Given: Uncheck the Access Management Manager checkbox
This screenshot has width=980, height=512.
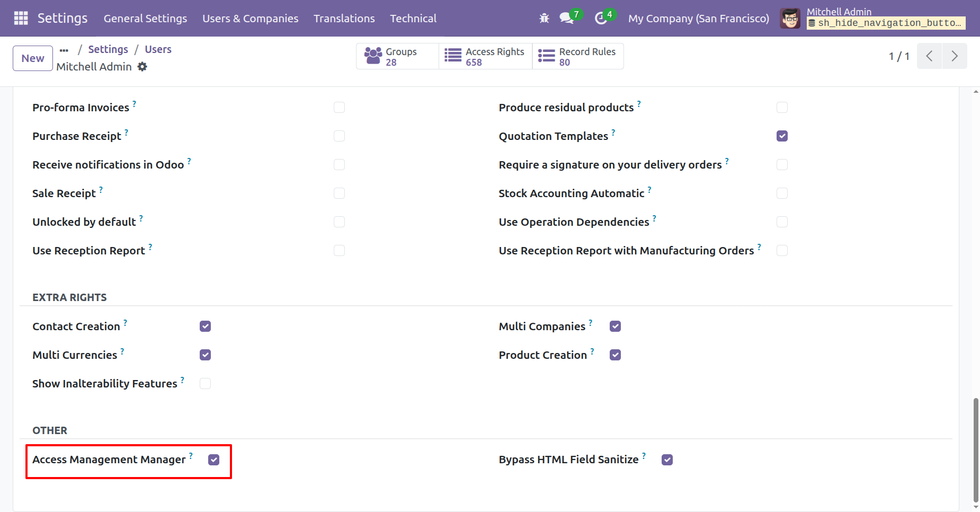Looking at the screenshot, I should tap(213, 460).
